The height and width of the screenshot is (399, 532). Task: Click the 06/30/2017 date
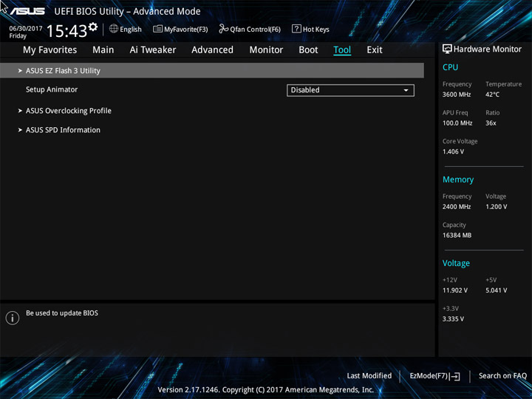pos(26,29)
